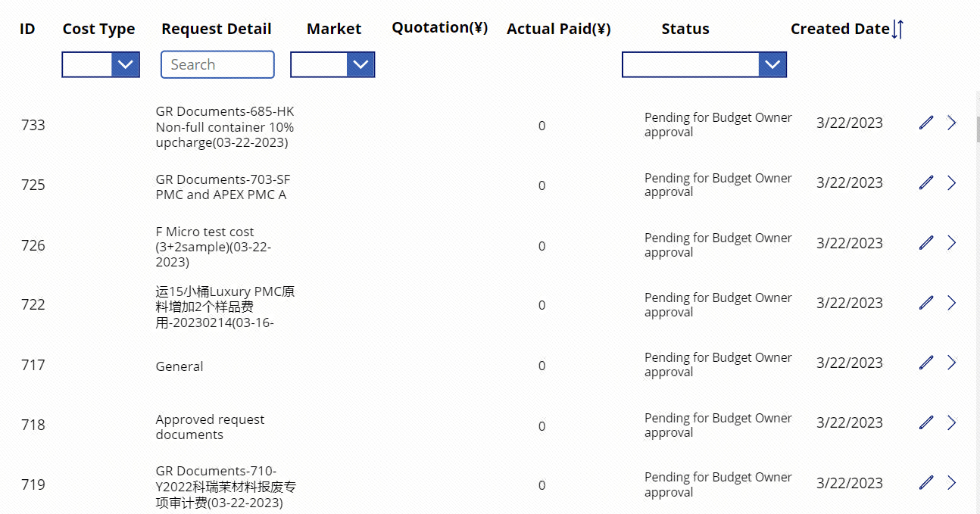980x514 pixels.
Task: Click the edit pencil for request 733
Action: (x=925, y=123)
